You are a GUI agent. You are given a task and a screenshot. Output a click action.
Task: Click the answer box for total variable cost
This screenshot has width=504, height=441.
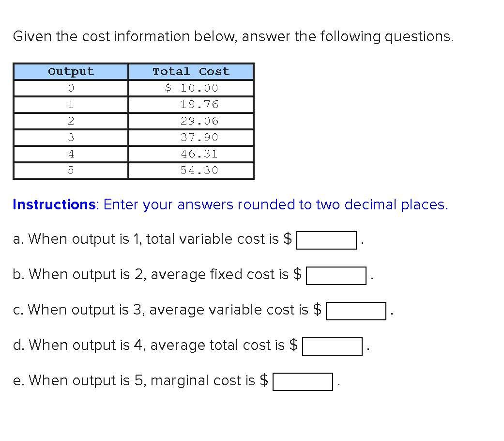[327, 239]
